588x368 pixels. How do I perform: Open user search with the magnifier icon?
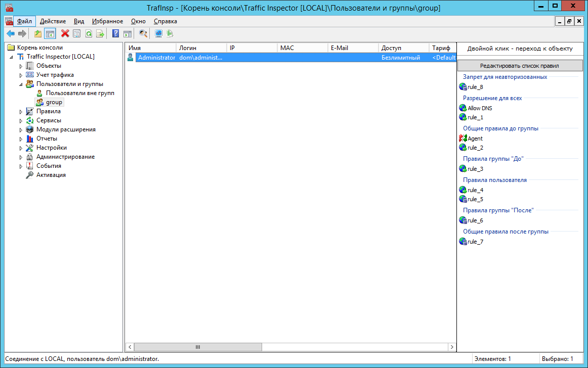143,34
